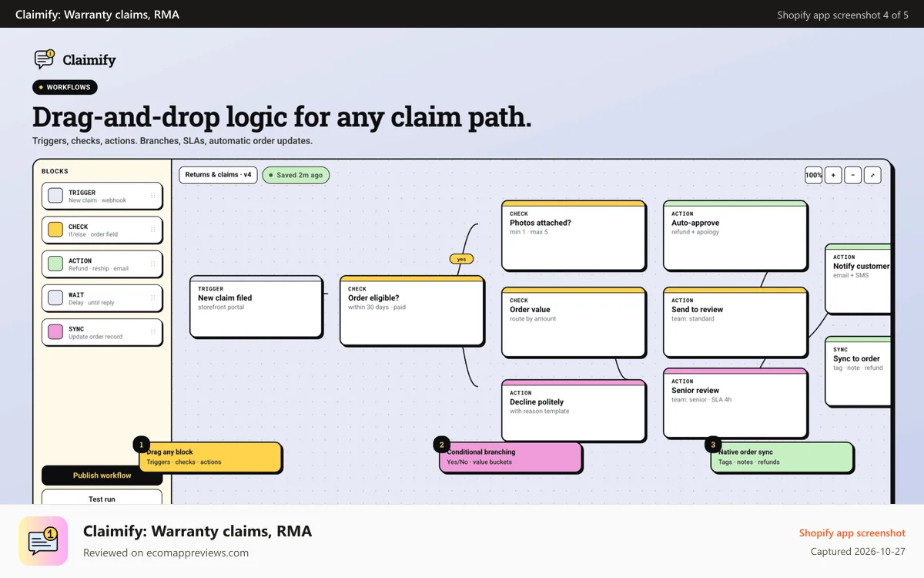Click the Claimify app icon in footer
Screen dimensions: 924x578
(x=43, y=541)
